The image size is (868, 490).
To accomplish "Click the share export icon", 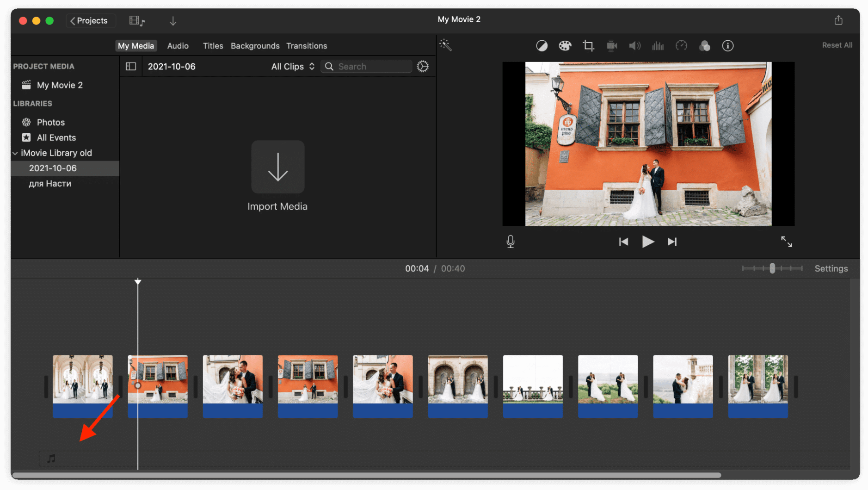I will pyautogui.click(x=838, y=20).
